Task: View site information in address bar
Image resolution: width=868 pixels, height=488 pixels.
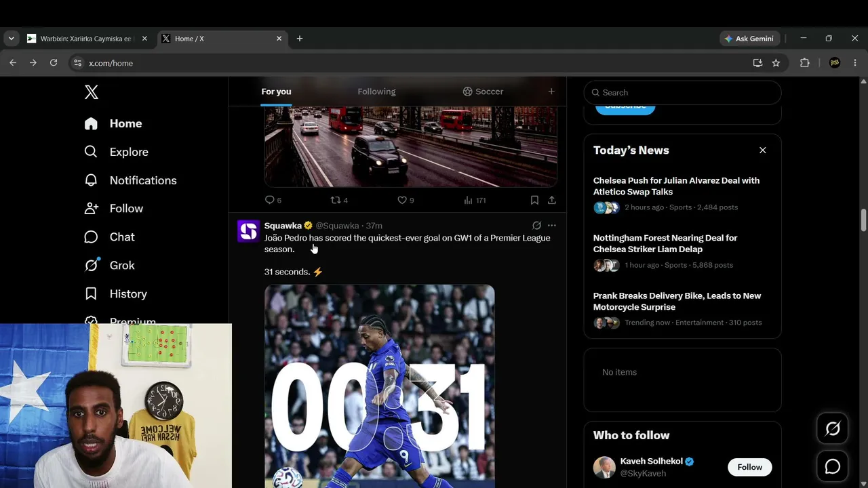Action: coord(77,63)
